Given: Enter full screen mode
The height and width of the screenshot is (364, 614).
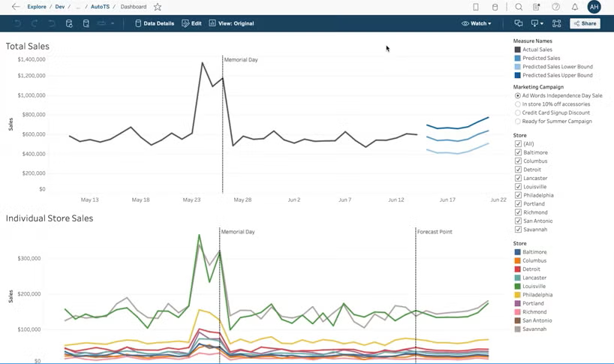Looking at the screenshot, I should (x=556, y=23).
